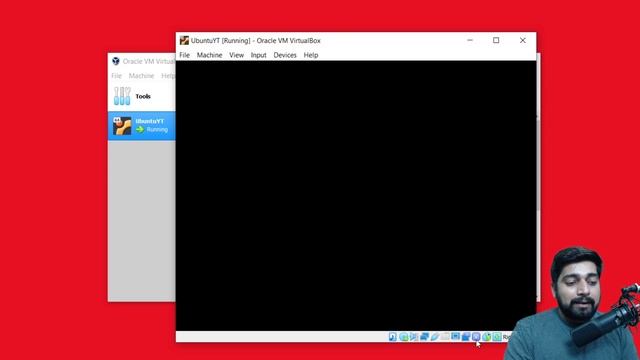Open the USB devices status icon
640x360 pixels.
click(x=435, y=337)
